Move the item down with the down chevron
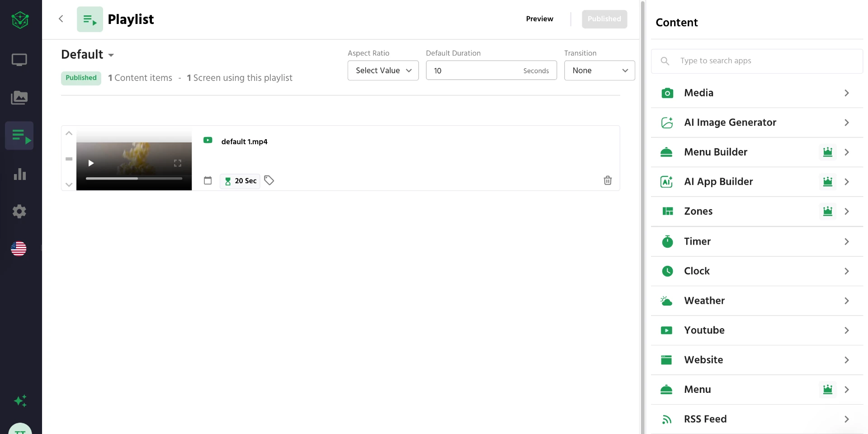Image resolution: width=868 pixels, height=434 pixels. [x=69, y=184]
